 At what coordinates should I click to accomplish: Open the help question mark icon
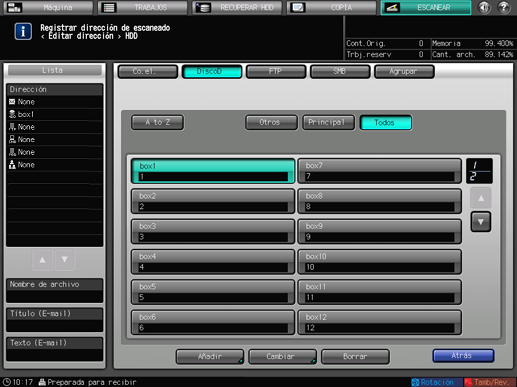click(x=504, y=7)
